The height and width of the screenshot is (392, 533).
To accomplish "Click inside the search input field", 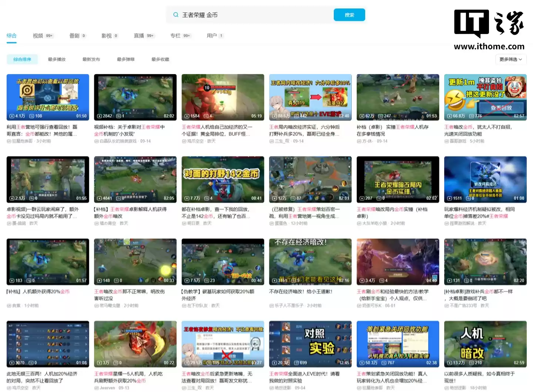I will point(241,15).
